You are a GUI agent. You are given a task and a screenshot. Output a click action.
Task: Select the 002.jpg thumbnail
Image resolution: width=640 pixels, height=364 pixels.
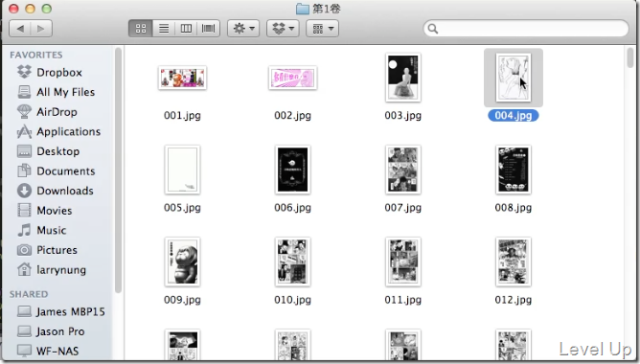[292, 78]
